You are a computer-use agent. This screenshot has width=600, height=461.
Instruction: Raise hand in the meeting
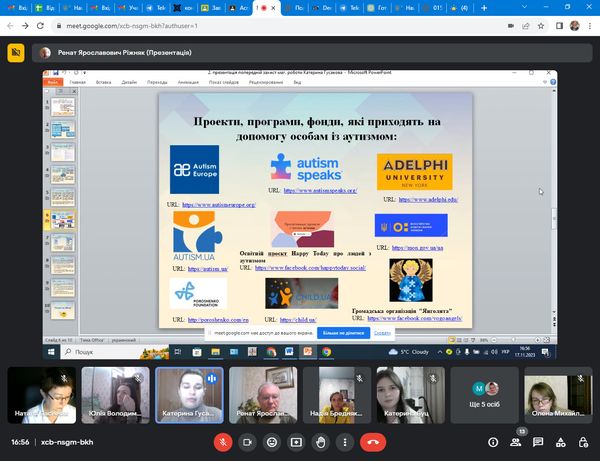320,441
